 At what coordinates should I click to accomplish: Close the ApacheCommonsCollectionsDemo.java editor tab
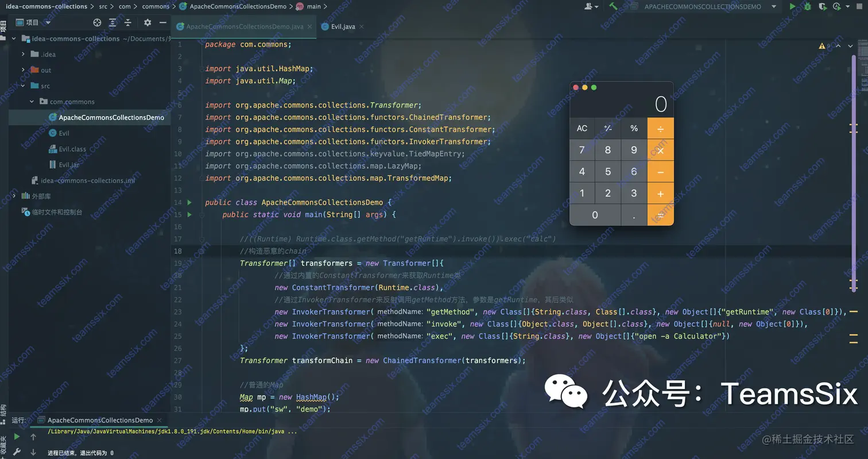310,26
